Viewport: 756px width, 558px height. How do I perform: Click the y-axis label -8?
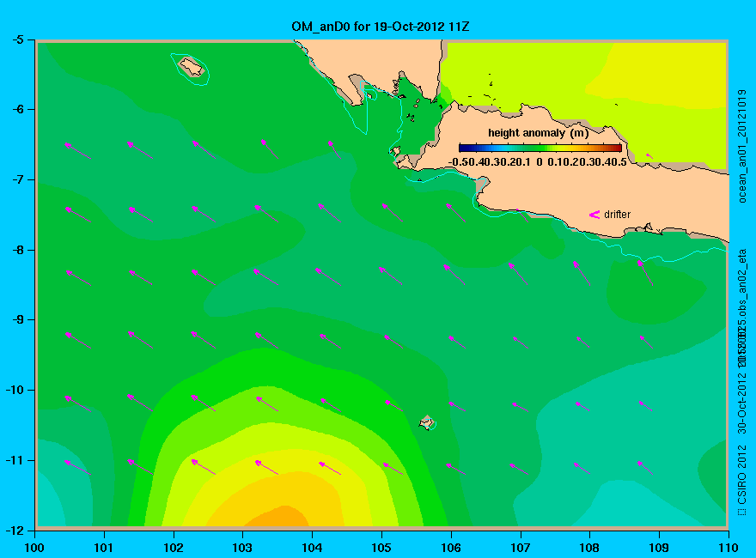pos(17,250)
